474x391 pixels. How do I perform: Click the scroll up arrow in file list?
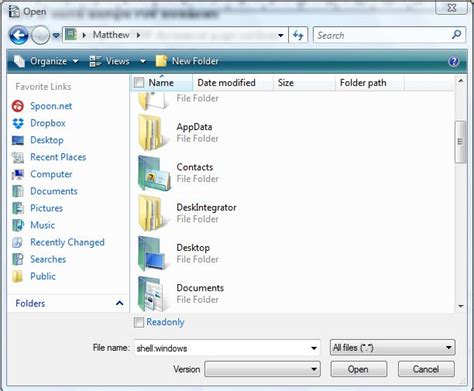461,81
